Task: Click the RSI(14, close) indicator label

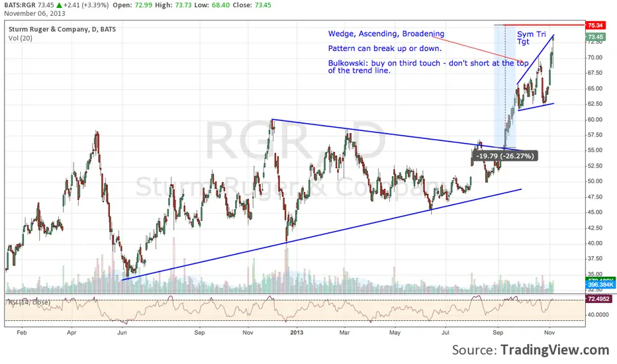Action: pos(29,302)
